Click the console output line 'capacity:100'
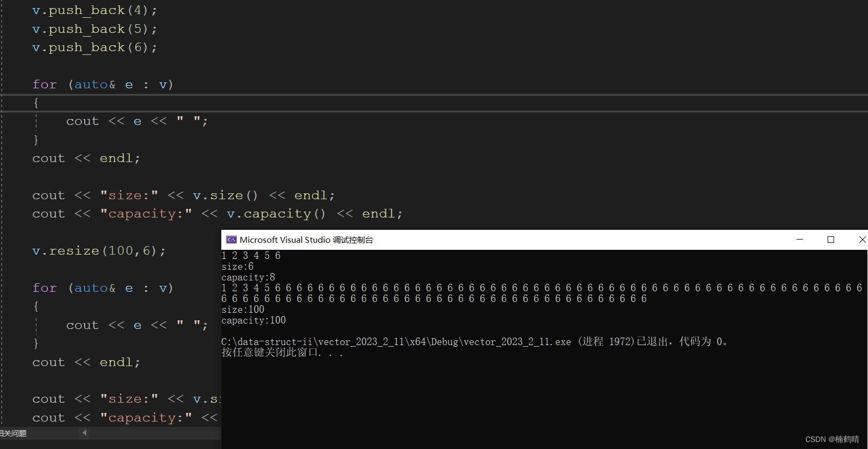 point(254,320)
